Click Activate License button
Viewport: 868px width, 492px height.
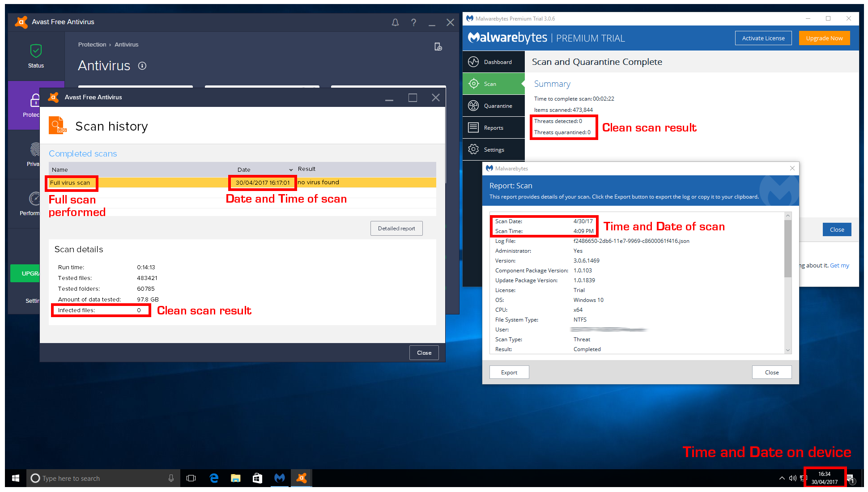tap(763, 38)
